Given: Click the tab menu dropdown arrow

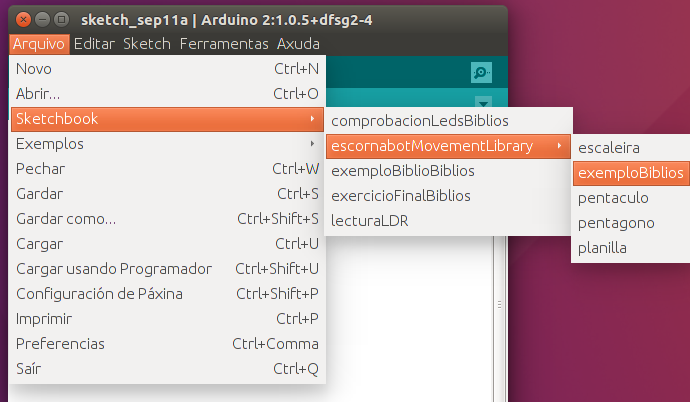Looking at the screenshot, I should [484, 102].
